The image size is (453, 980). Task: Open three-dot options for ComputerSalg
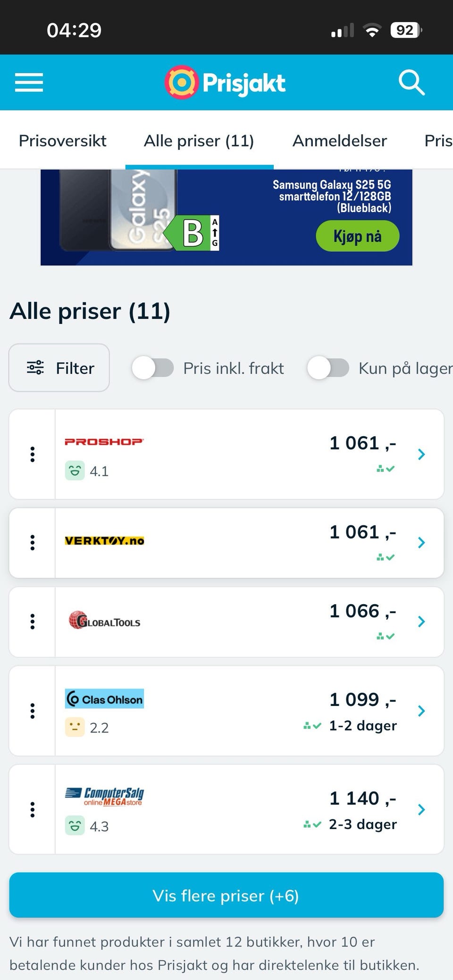click(33, 809)
